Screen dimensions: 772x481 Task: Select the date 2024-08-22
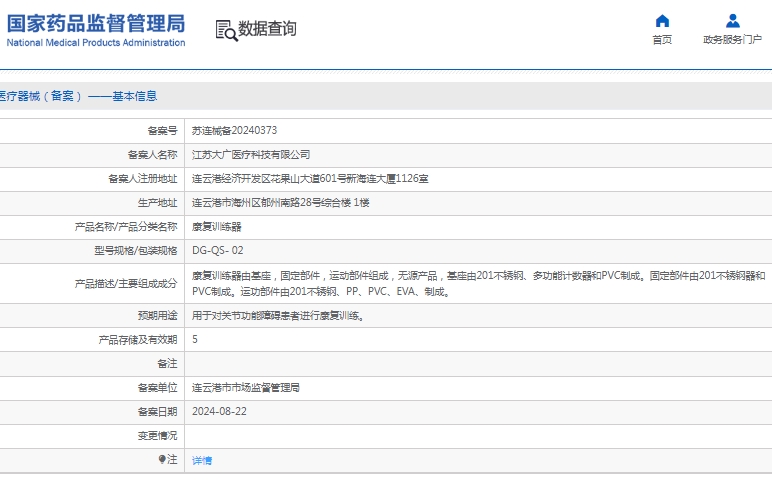pyautogui.click(x=219, y=412)
